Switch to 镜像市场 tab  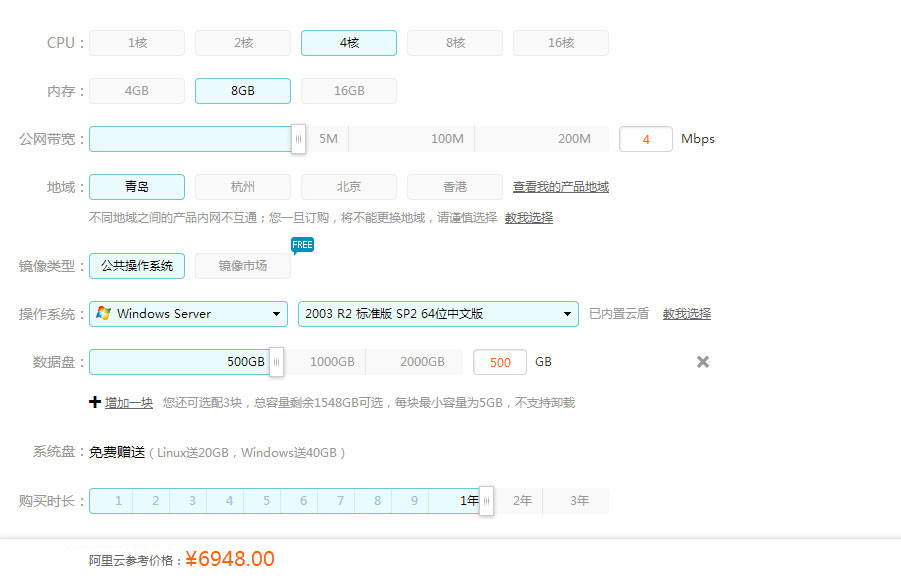[x=243, y=266]
